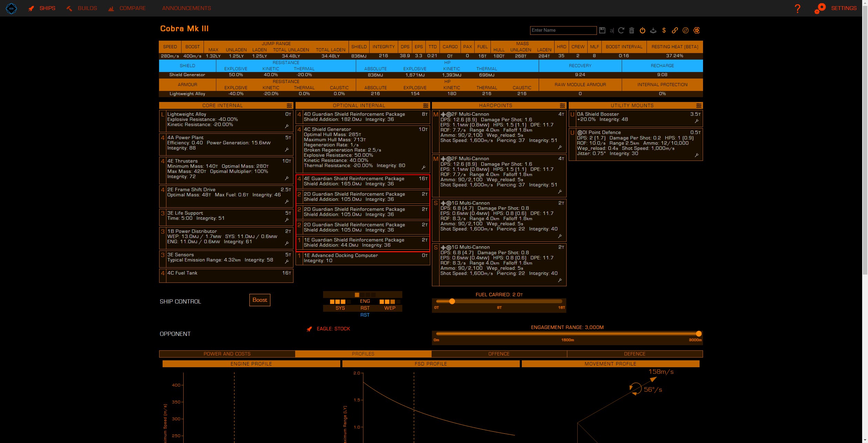This screenshot has width=868, height=443.
Task: Focus the Enter Name input field
Action: (x=563, y=30)
